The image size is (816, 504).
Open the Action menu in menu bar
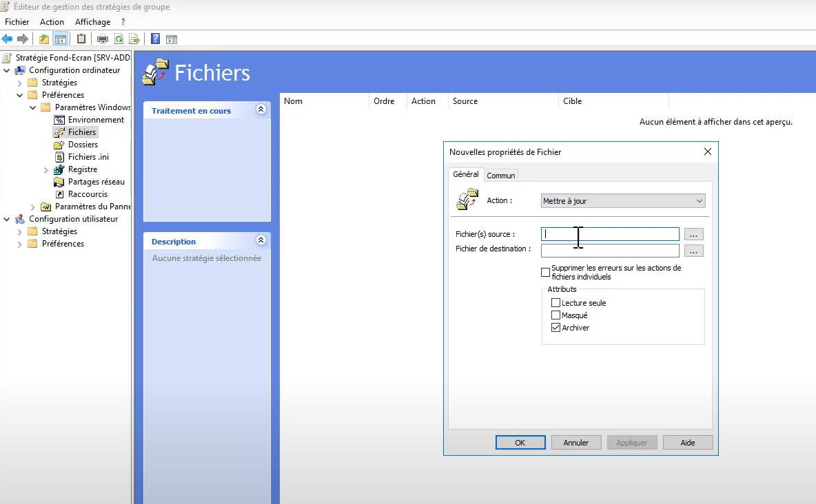[52, 22]
